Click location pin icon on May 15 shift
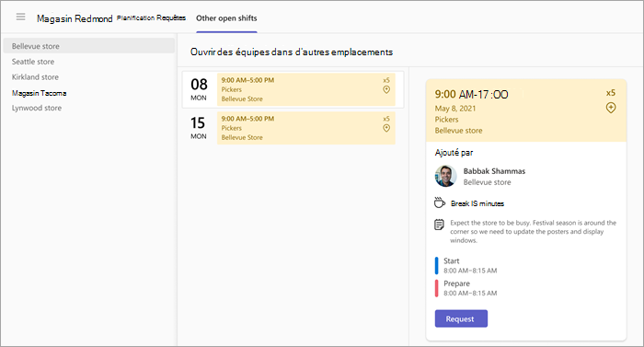 (x=386, y=128)
